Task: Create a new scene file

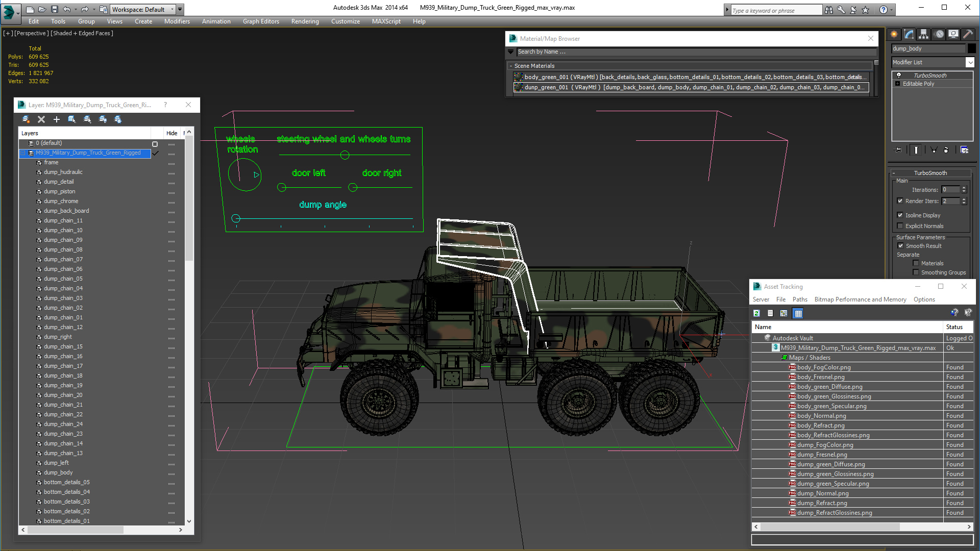Action: click(x=30, y=9)
